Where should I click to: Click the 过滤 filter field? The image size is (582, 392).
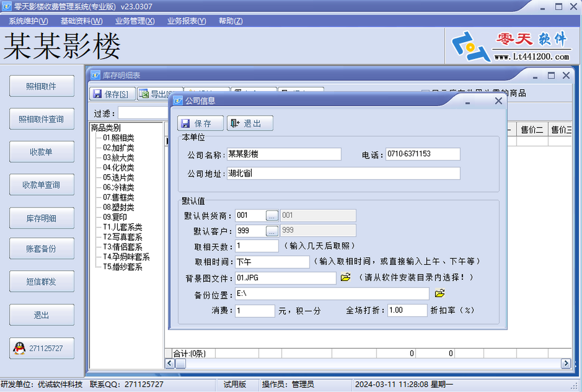(143, 113)
